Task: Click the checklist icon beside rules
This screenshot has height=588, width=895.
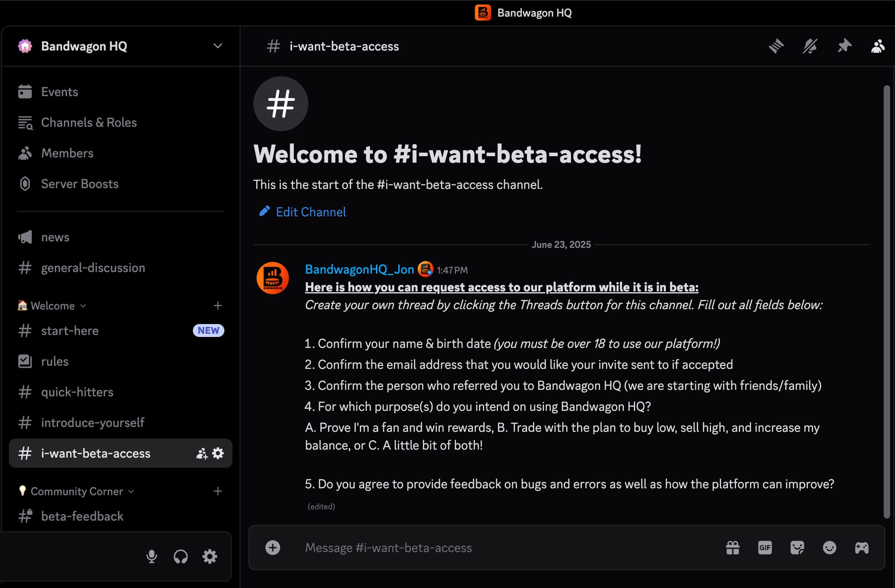Action: pos(25,361)
